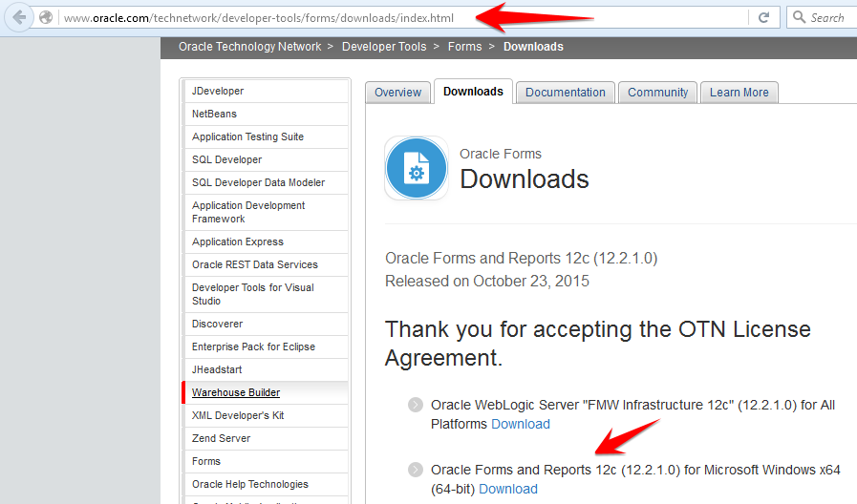Viewport: 857px width, 504px height.
Task: Open Discoverer in the sidebar
Action: click(267, 324)
